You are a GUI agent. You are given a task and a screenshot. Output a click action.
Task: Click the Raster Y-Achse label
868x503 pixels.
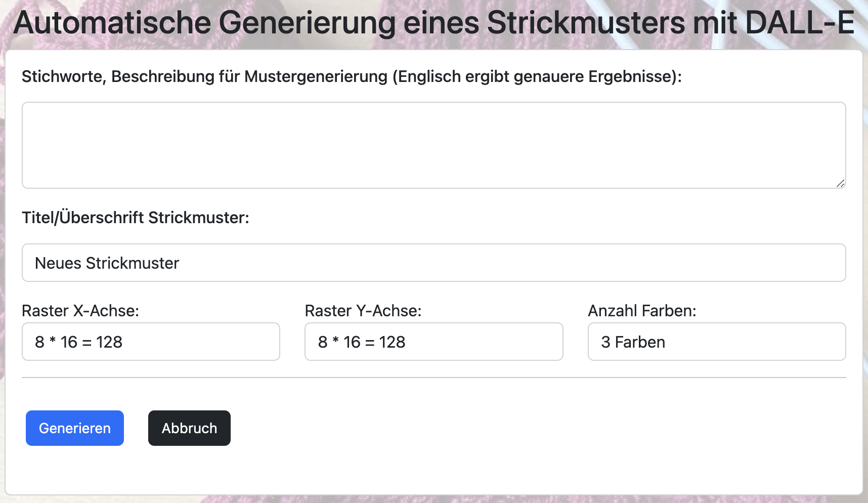[363, 311]
